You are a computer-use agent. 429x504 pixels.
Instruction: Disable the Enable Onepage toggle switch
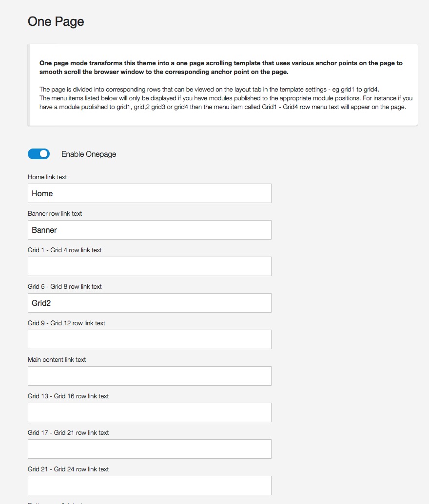tap(39, 154)
